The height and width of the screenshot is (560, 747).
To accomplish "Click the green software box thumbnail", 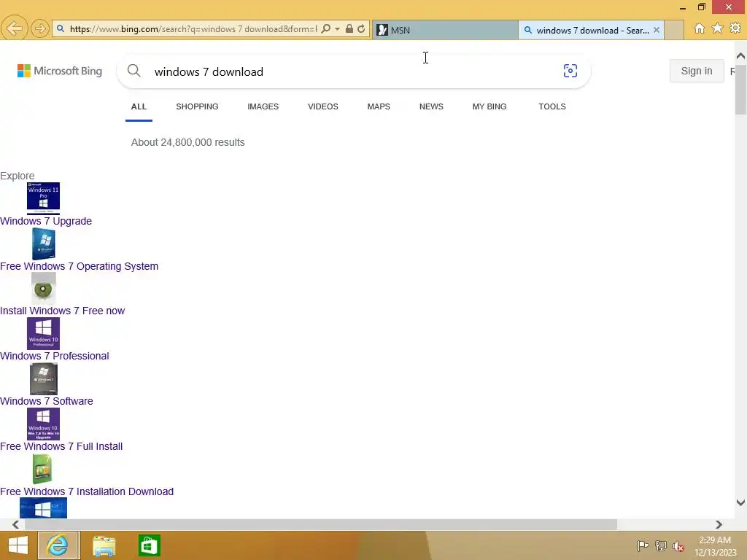I will pyautogui.click(x=42, y=469).
